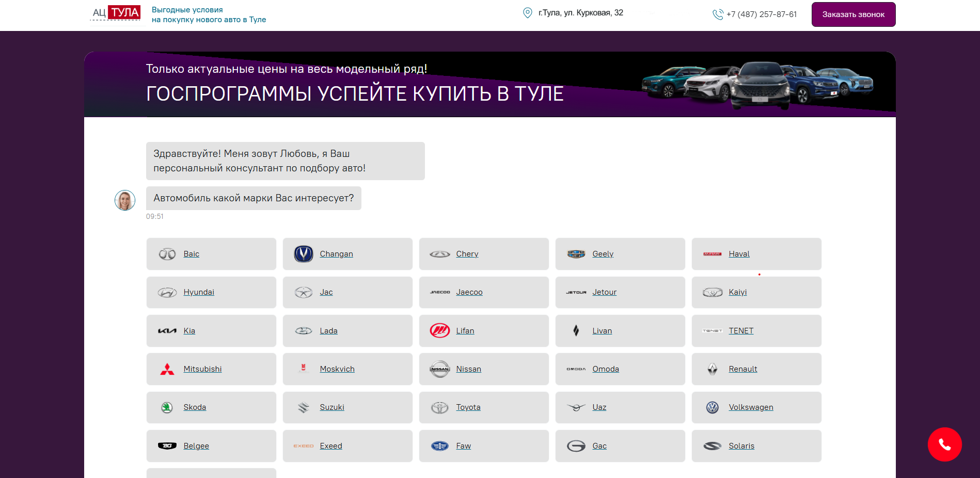This screenshot has width=980, height=478.
Task: Click the Moskvich brand logo icon
Action: 304,368
